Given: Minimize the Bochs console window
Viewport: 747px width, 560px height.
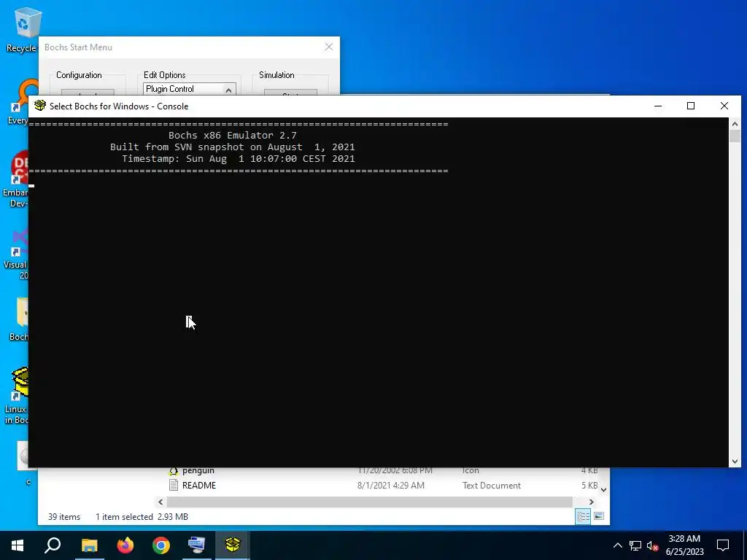Looking at the screenshot, I should 658,106.
